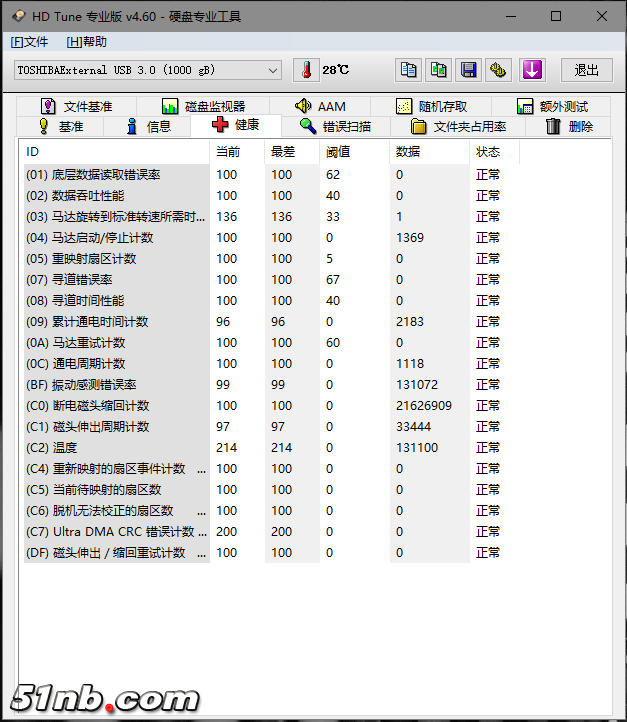Click the save floppy disk icon

[468, 70]
